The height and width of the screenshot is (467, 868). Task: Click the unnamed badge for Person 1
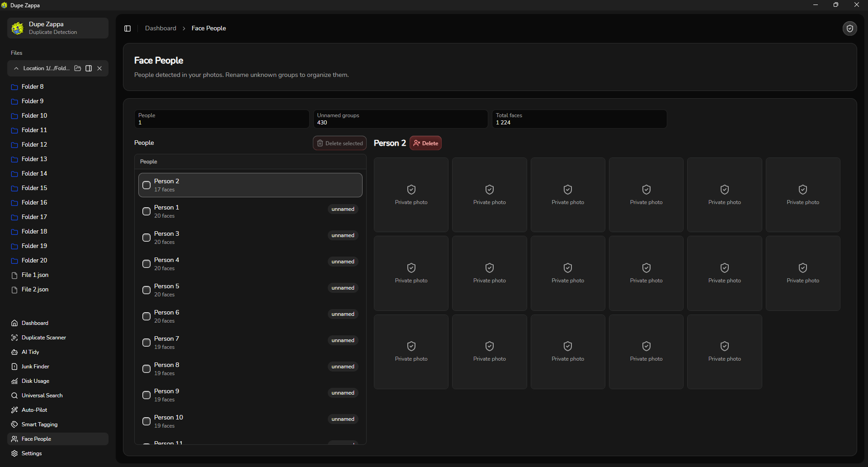pos(343,209)
